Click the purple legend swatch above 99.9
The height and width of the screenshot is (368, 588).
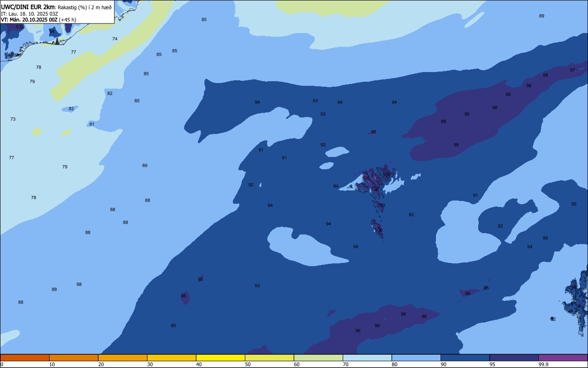click(x=563, y=357)
